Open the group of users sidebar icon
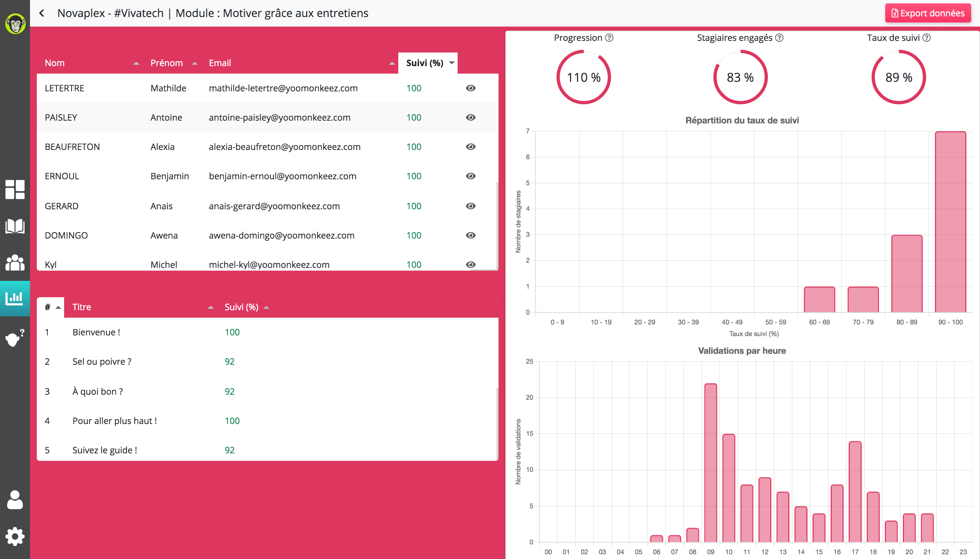This screenshot has height=559, width=980. coord(15,262)
